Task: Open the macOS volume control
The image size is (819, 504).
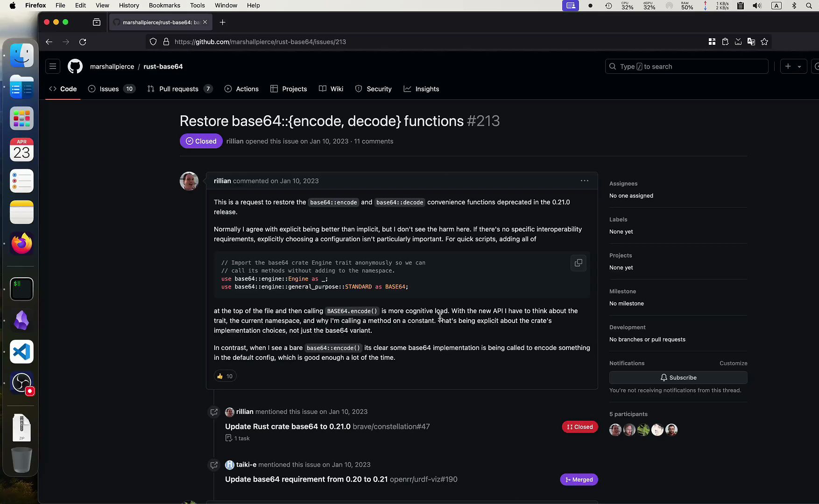Action: click(x=757, y=6)
